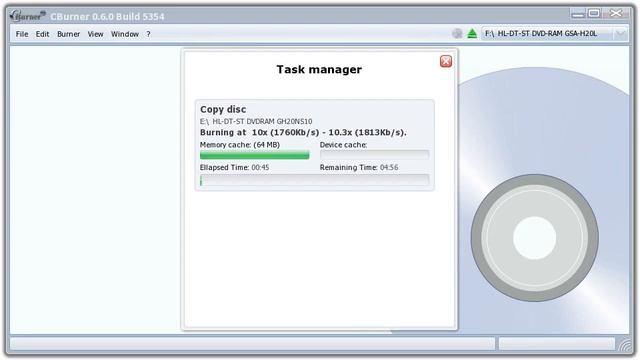This screenshot has width=640, height=360.
Task: Open the Edit menu
Action: coord(42,34)
